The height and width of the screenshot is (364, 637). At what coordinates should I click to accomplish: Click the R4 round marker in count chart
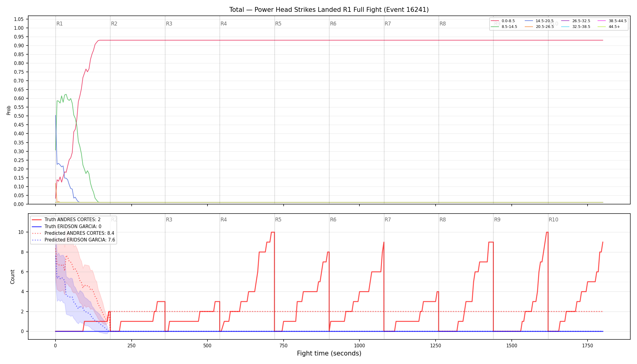(224, 220)
